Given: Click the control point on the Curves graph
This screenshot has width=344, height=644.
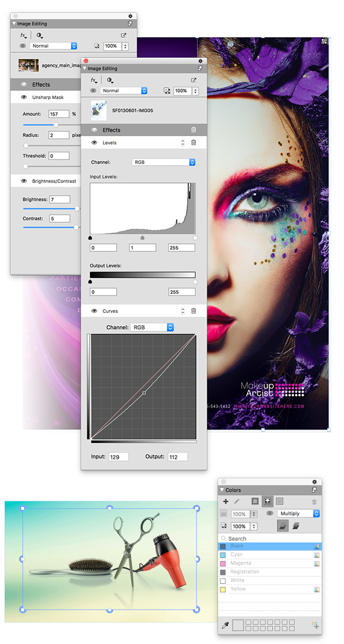Looking at the screenshot, I should click(144, 393).
